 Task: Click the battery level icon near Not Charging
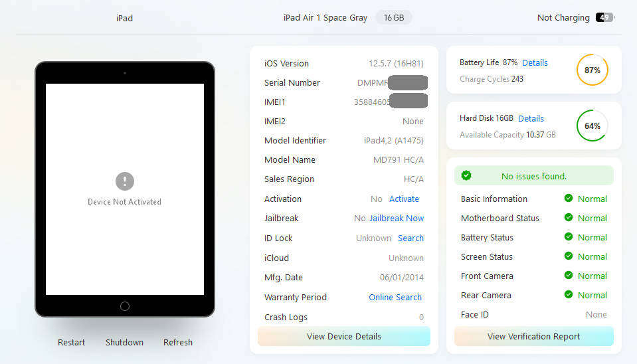tap(605, 17)
